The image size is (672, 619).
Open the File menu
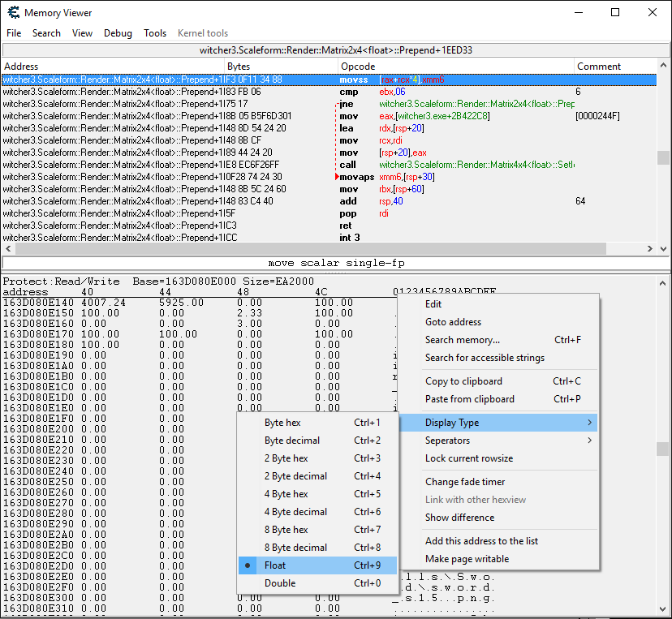point(14,33)
